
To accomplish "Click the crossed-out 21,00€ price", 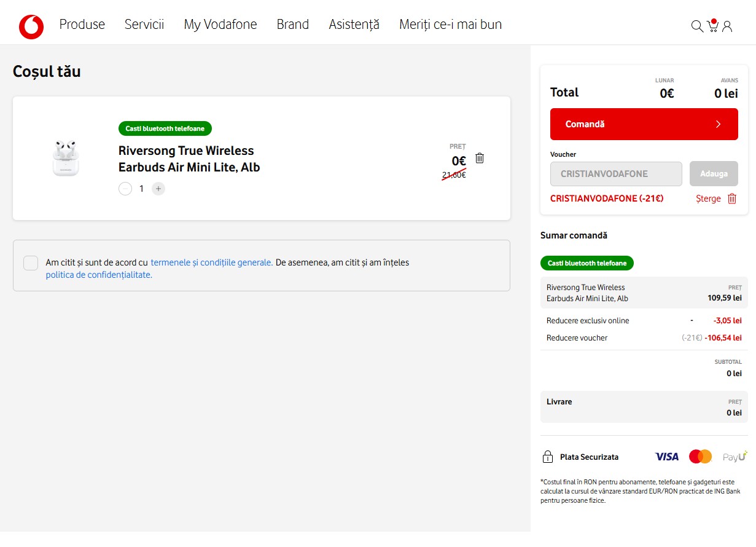I will click(454, 175).
